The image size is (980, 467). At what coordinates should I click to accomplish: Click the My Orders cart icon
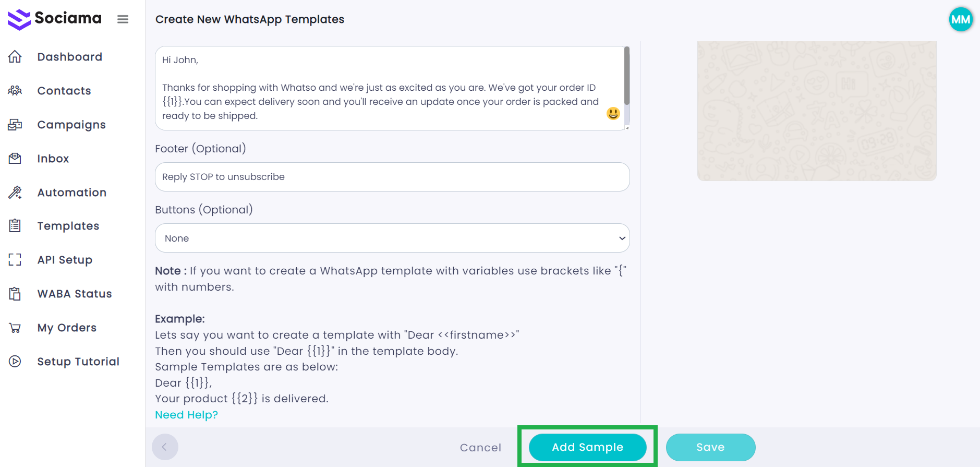(x=15, y=328)
